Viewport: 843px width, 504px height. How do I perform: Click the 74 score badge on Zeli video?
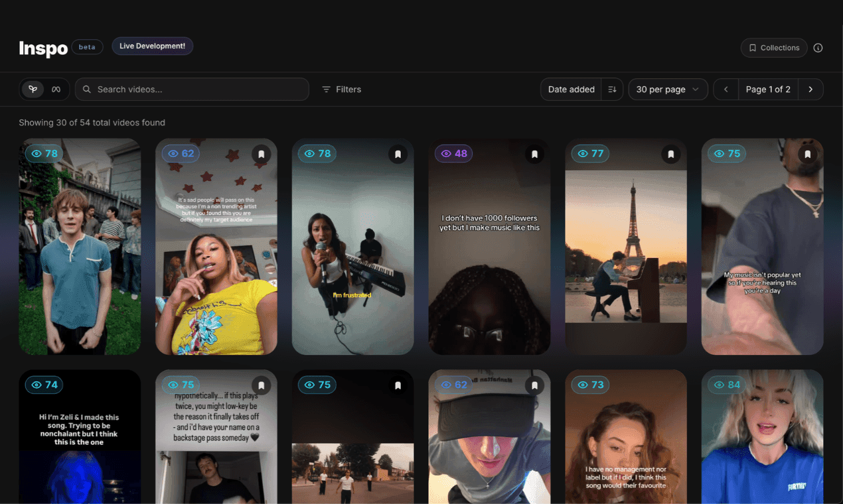[x=44, y=385]
